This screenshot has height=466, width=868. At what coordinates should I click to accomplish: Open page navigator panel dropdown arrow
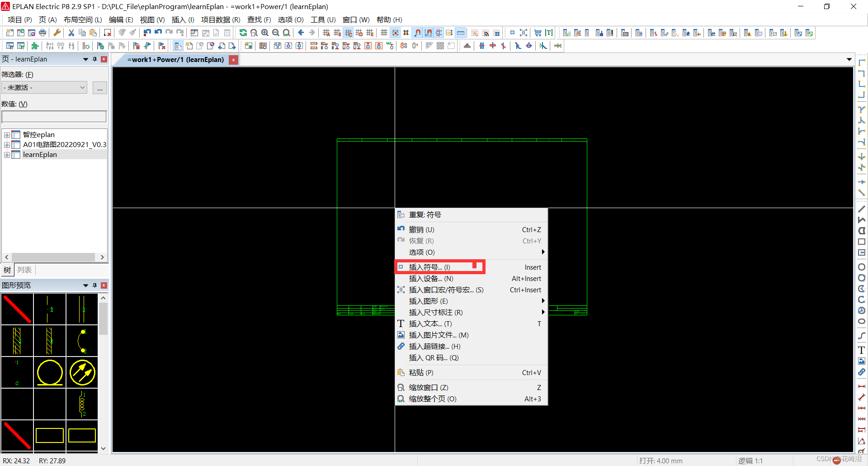(x=85, y=59)
